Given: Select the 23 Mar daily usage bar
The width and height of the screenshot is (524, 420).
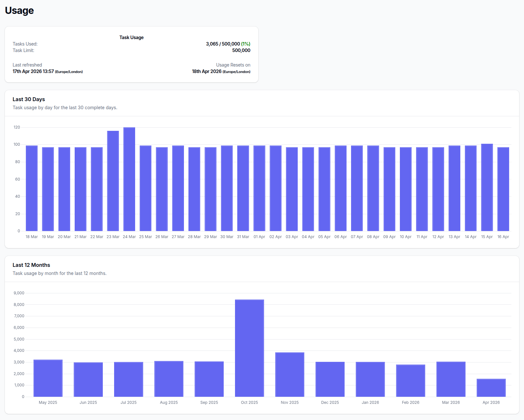Looking at the screenshot, I should coord(113,181).
